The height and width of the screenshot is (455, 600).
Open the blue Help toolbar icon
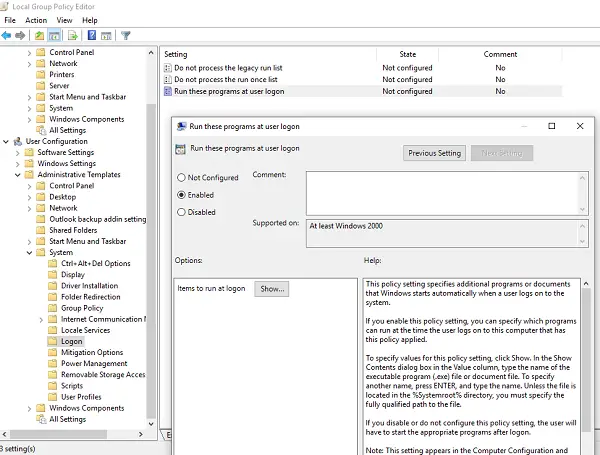(x=94, y=36)
